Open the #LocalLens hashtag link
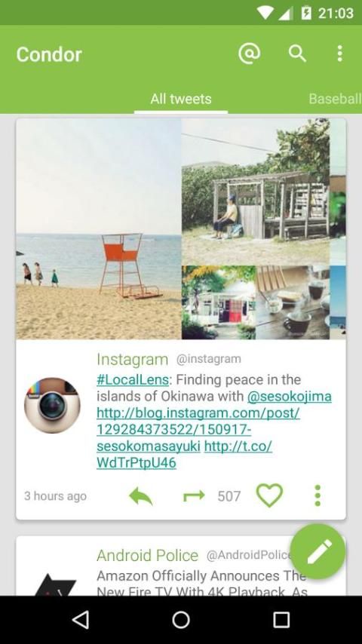362x644 pixels. [x=133, y=379]
